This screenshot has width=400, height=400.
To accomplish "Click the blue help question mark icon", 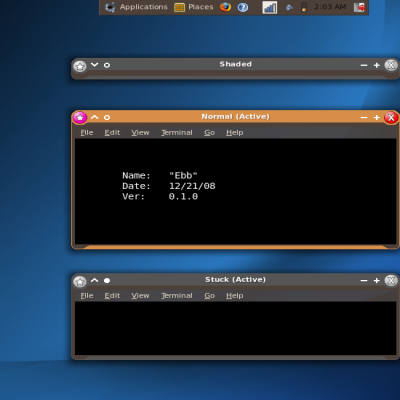I will [243, 7].
